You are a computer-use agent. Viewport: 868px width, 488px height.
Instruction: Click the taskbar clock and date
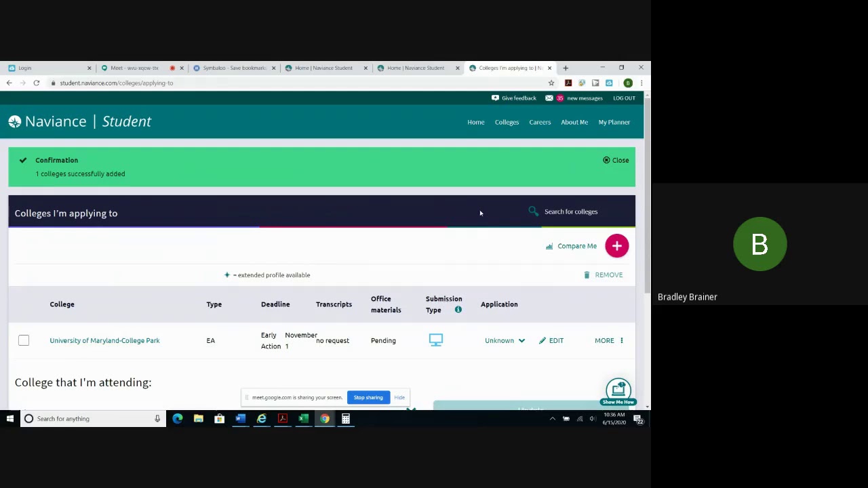614,419
